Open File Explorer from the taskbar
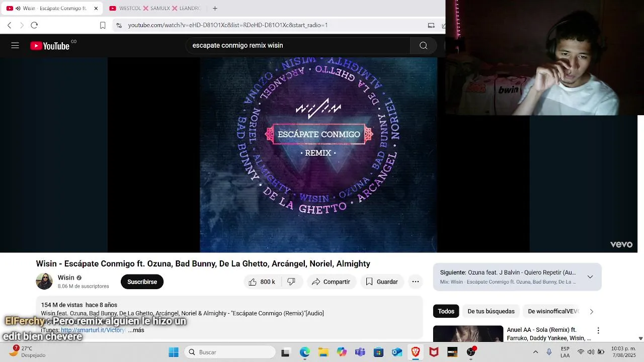Viewport: 644px width, 362px height. coord(323,352)
